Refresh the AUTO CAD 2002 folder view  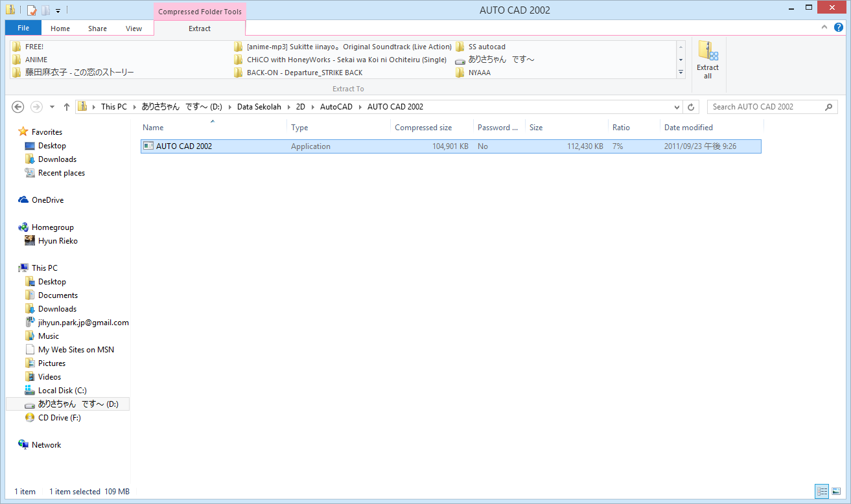click(x=692, y=107)
